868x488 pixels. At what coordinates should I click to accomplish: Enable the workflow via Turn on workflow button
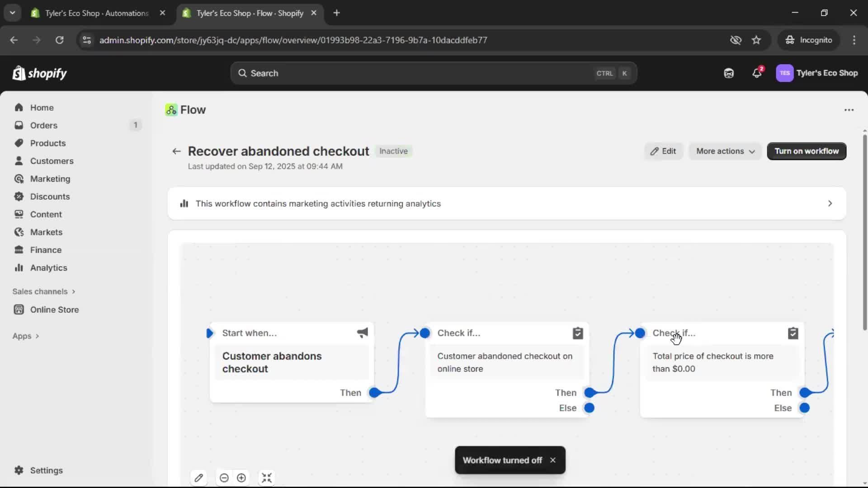(x=806, y=151)
